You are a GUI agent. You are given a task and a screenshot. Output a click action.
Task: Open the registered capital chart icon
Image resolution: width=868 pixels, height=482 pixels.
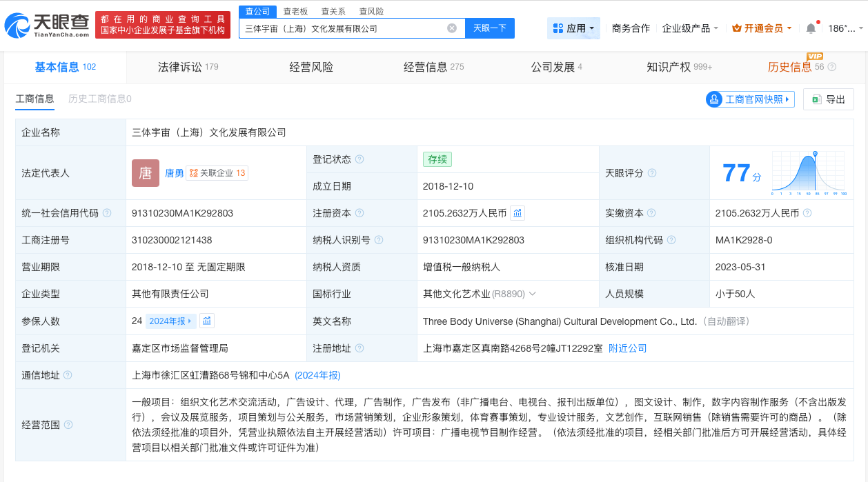pos(517,213)
